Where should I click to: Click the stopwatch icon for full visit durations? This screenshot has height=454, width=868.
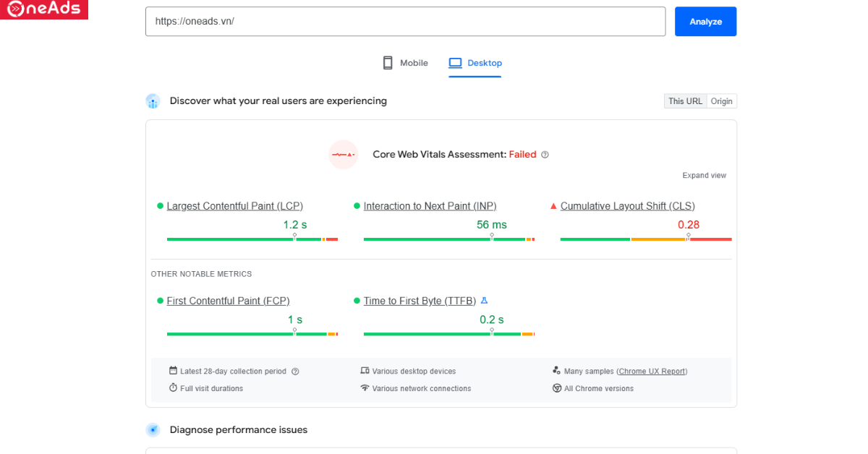pos(173,388)
